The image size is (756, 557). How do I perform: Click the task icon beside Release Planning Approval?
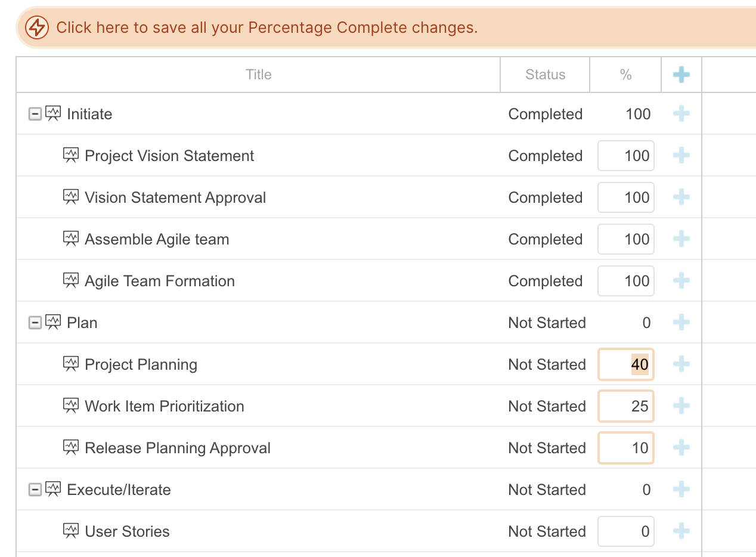(71, 448)
